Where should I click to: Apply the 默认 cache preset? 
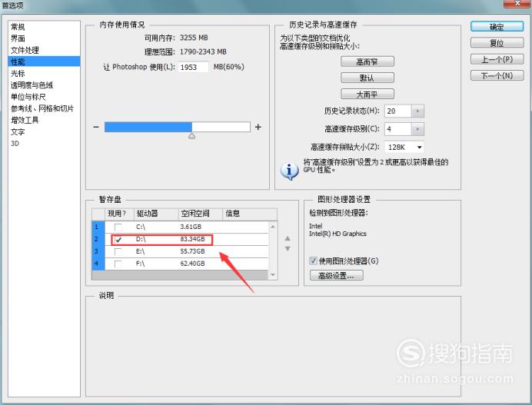click(x=367, y=78)
